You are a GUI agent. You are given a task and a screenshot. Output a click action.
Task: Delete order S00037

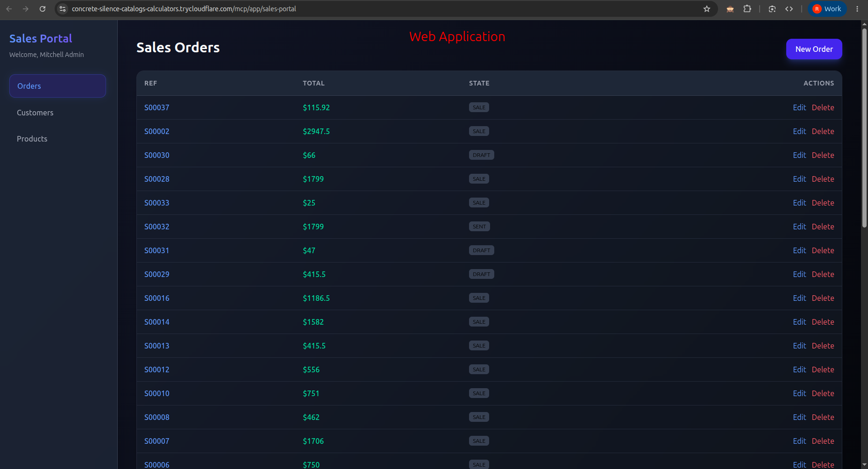click(823, 107)
